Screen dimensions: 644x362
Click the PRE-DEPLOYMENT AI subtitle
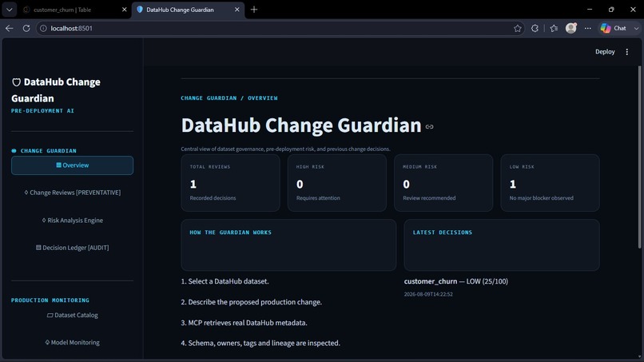pos(42,111)
